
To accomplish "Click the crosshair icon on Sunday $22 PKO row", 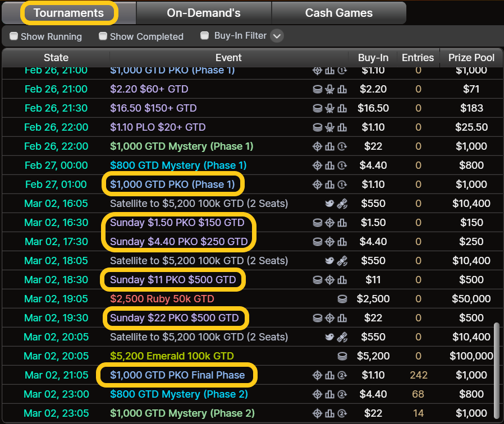I will click(330, 318).
